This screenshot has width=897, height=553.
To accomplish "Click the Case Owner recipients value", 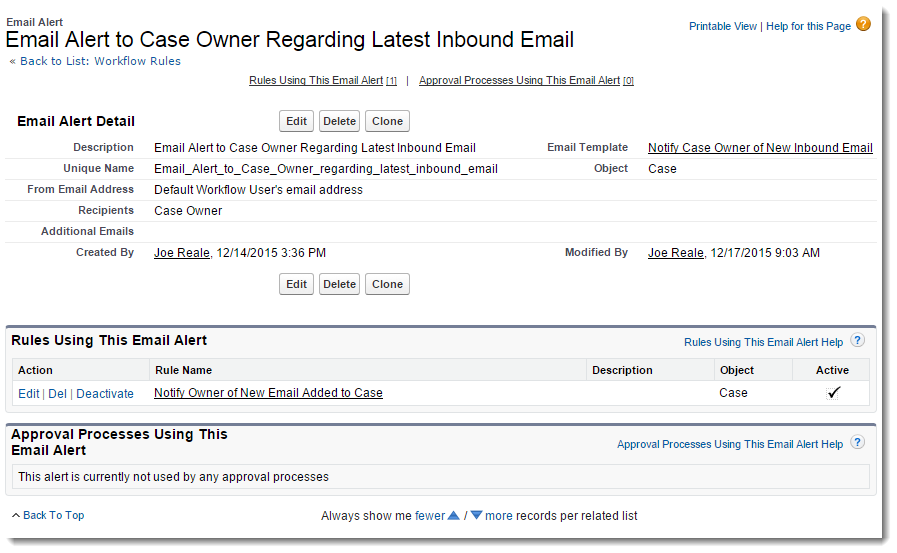I will 188,211.
